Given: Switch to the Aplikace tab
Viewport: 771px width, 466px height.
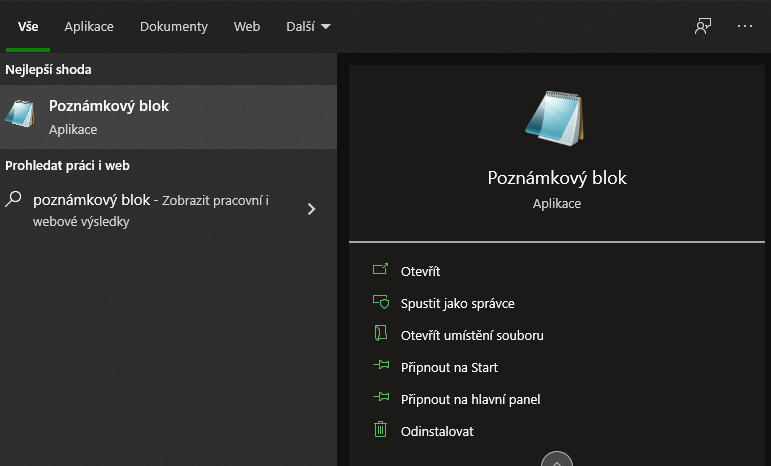Looking at the screenshot, I should (x=89, y=26).
